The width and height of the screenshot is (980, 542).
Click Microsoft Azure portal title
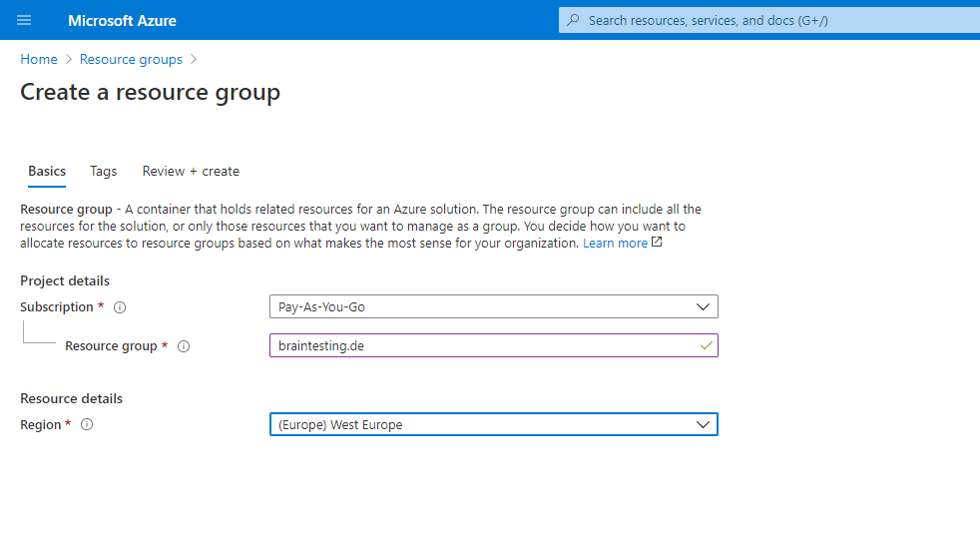pyautogui.click(x=122, y=21)
